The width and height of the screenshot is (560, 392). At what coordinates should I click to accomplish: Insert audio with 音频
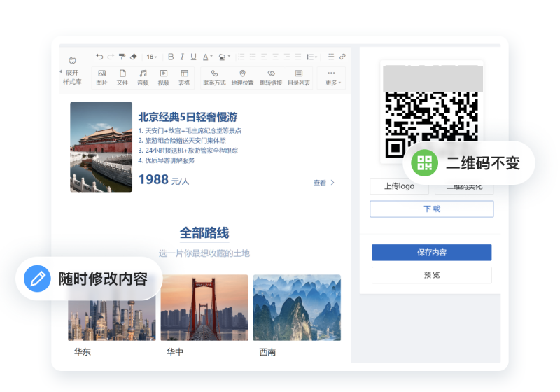pos(143,78)
